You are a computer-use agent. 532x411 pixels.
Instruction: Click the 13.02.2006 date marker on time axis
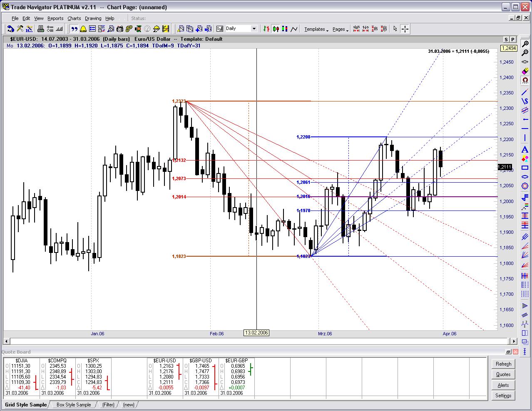pyautogui.click(x=256, y=333)
